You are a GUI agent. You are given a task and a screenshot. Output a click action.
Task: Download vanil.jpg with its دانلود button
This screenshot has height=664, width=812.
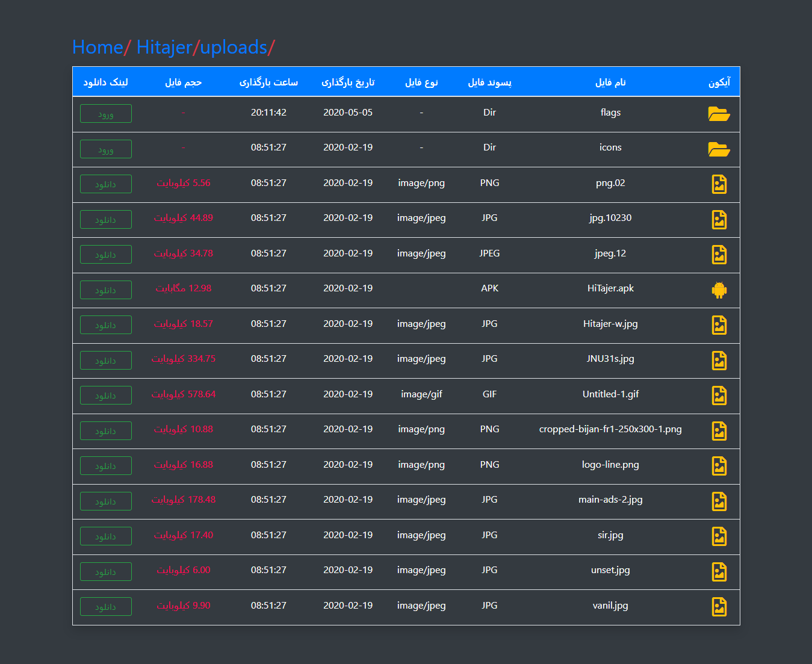coord(106,607)
